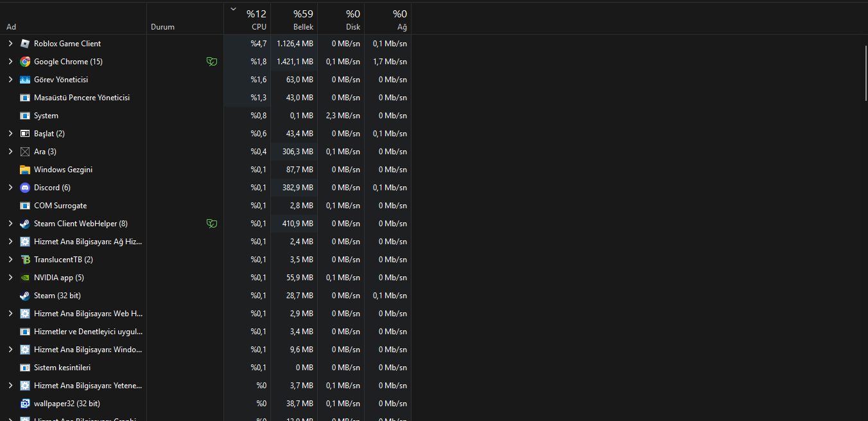
Task: Expand Hizmet Ana Bilgisayarı: Ağ Hiz... group
Action: [x=10, y=242]
